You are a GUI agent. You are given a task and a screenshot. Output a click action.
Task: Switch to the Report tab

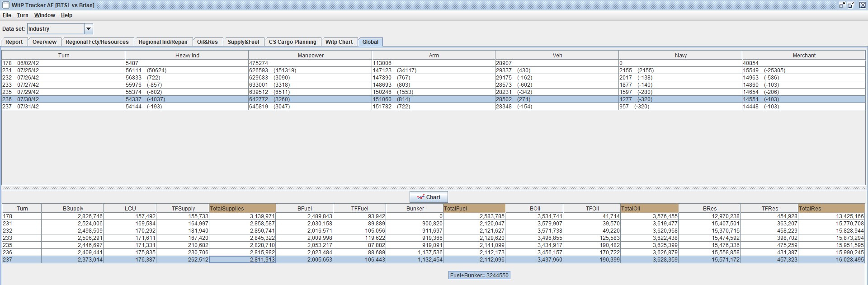tap(14, 42)
